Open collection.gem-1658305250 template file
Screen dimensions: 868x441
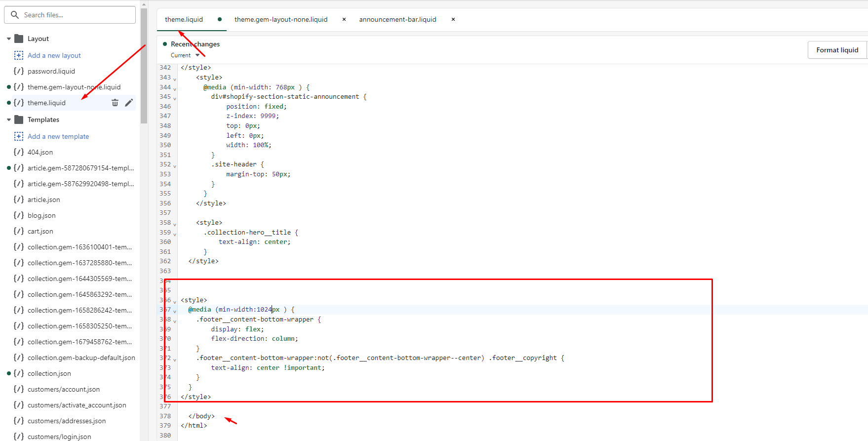[80, 326]
